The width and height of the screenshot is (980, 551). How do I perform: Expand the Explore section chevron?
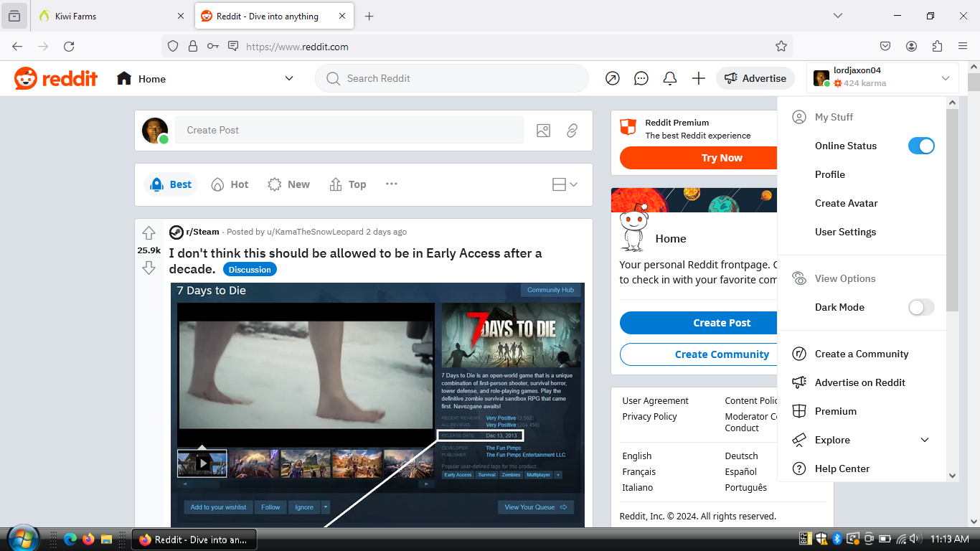click(925, 440)
